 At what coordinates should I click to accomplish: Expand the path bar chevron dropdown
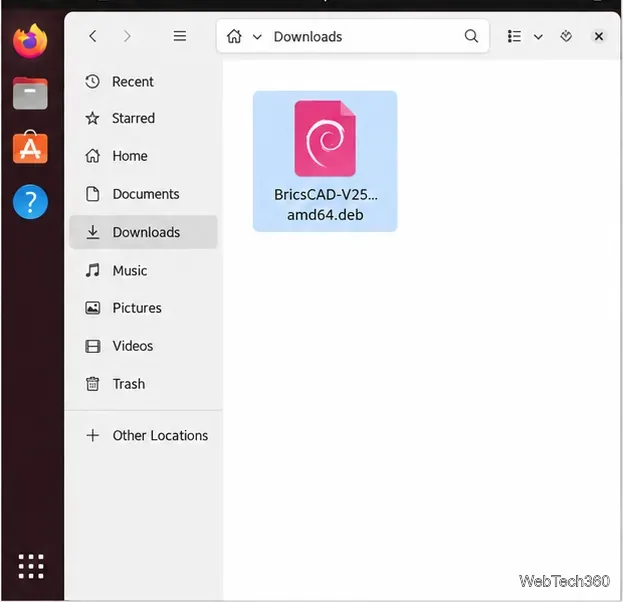point(257,37)
